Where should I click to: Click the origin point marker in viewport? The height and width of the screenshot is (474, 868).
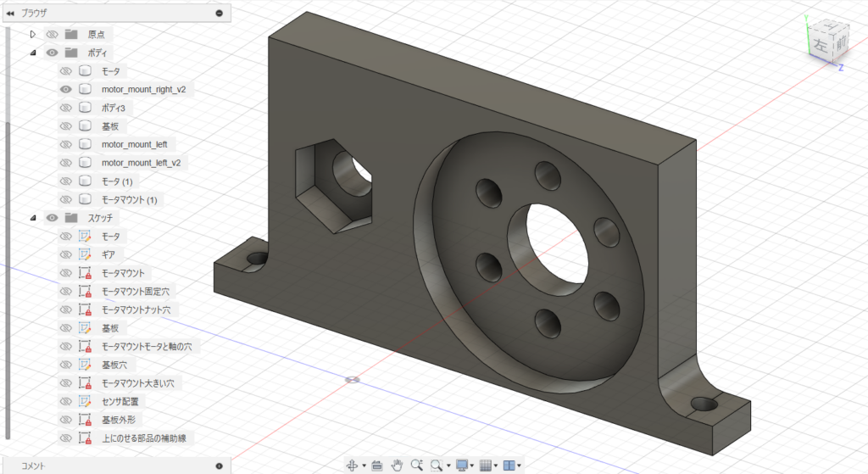point(352,380)
